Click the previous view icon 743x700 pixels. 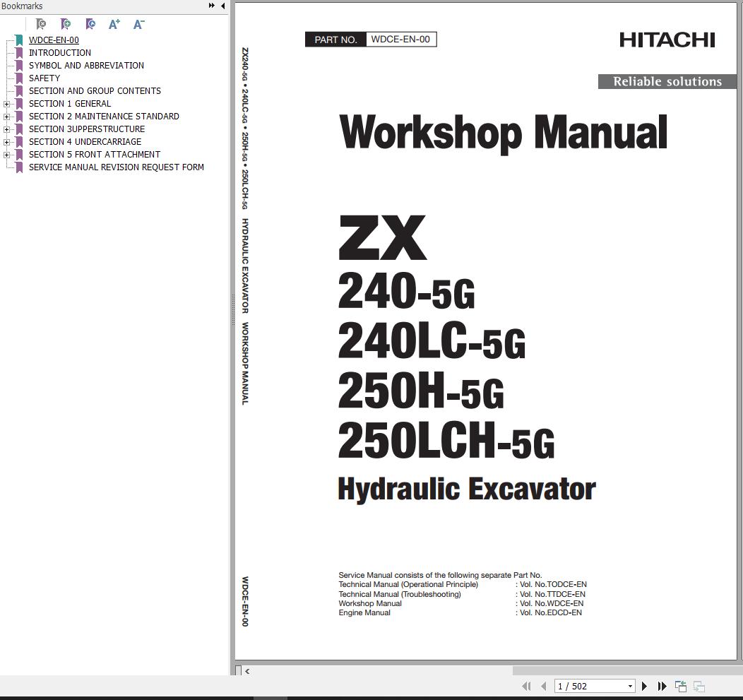pos(681,686)
